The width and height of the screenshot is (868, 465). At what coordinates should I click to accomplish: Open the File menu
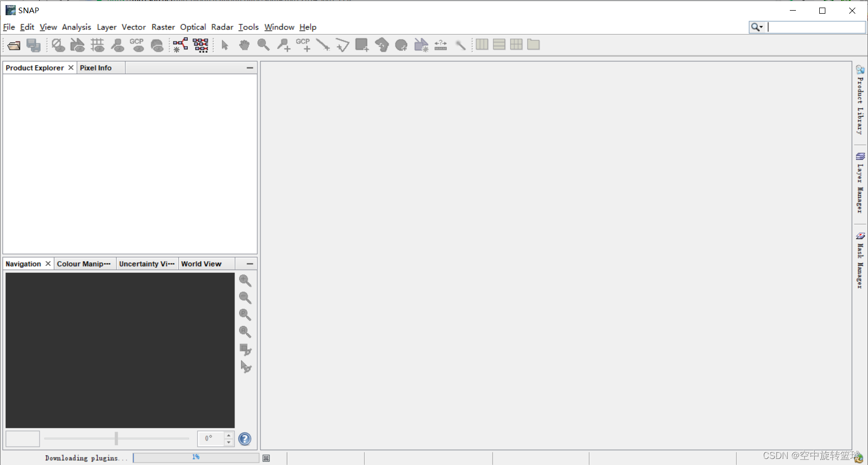pyautogui.click(x=9, y=27)
